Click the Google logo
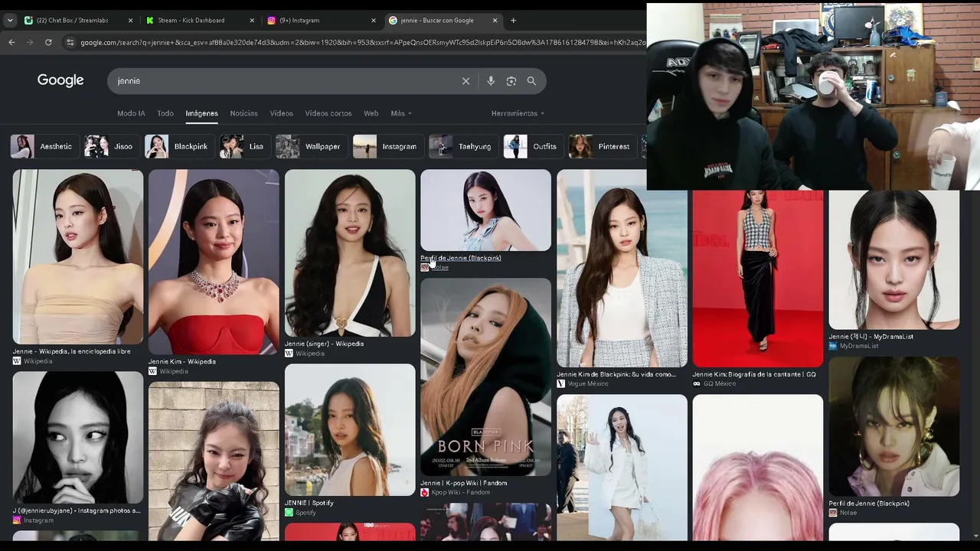The height and width of the screenshot is (551, 980). (60, 80)
